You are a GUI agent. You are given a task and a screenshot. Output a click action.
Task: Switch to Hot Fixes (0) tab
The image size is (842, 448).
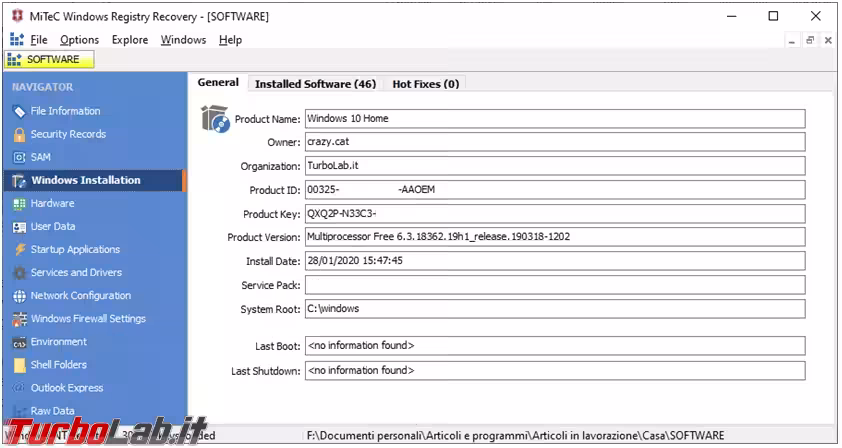(x=425, y=84)
